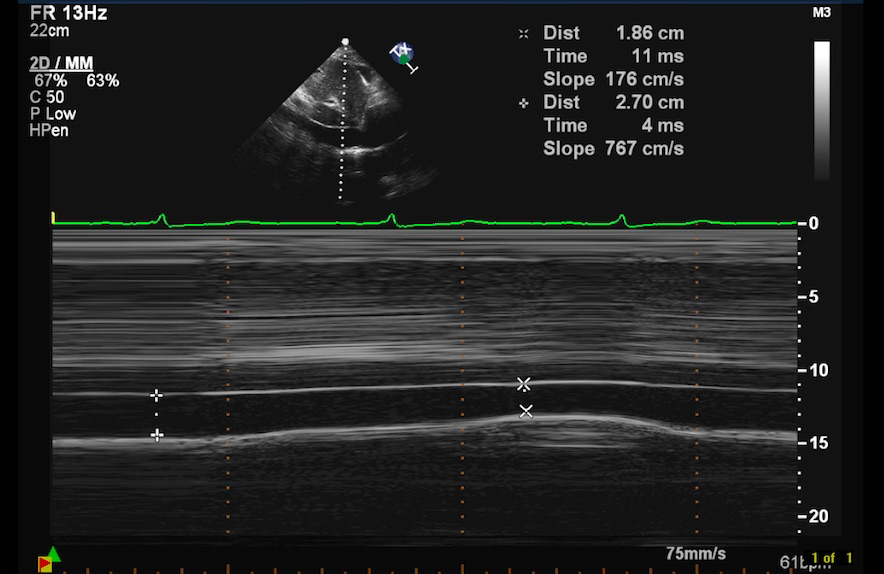Image resolution: width=884 pixels, height=574 pixels.
Task: Click the lower plus caliper marker
Action: [156, 434]
